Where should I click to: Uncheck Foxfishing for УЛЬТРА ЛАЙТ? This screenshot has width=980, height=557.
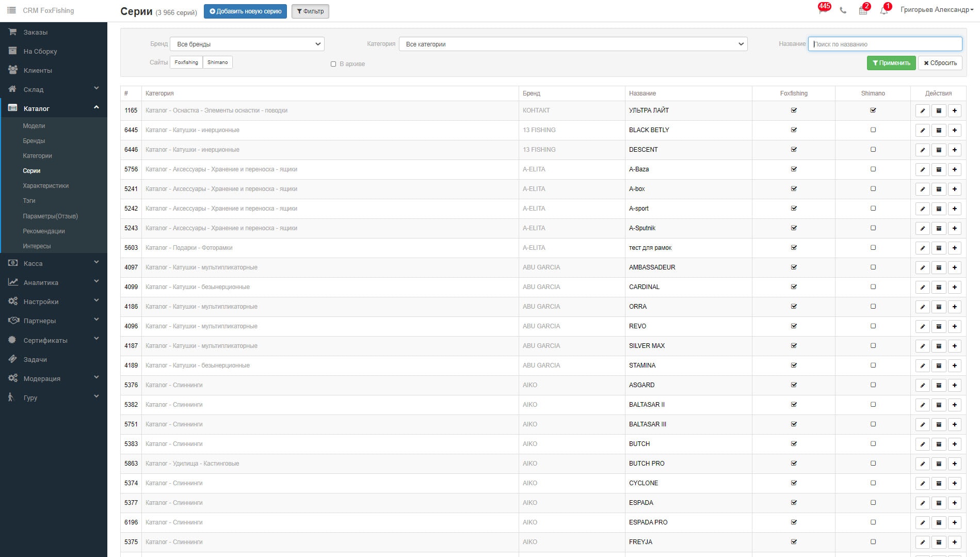click(x=794, y=110)
